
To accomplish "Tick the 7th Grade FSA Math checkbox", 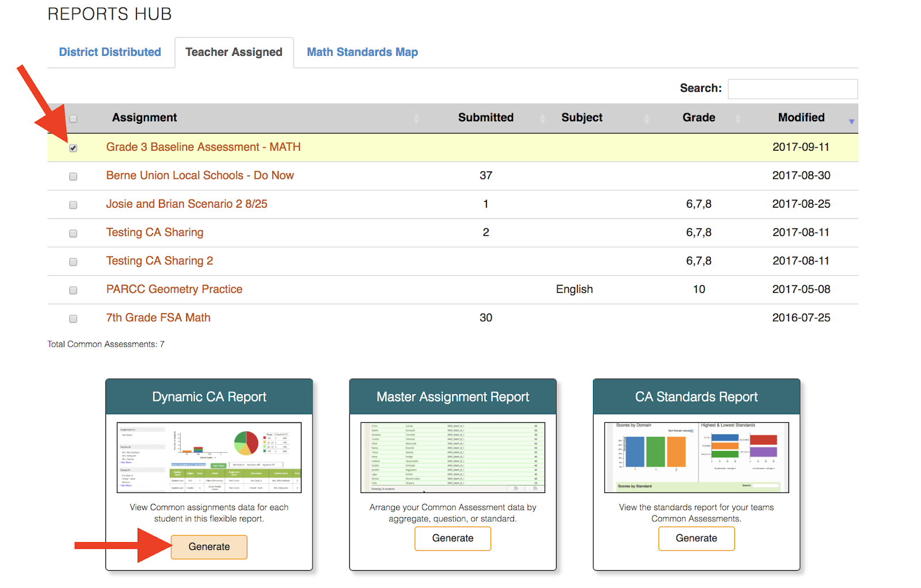I will (73, 319).
